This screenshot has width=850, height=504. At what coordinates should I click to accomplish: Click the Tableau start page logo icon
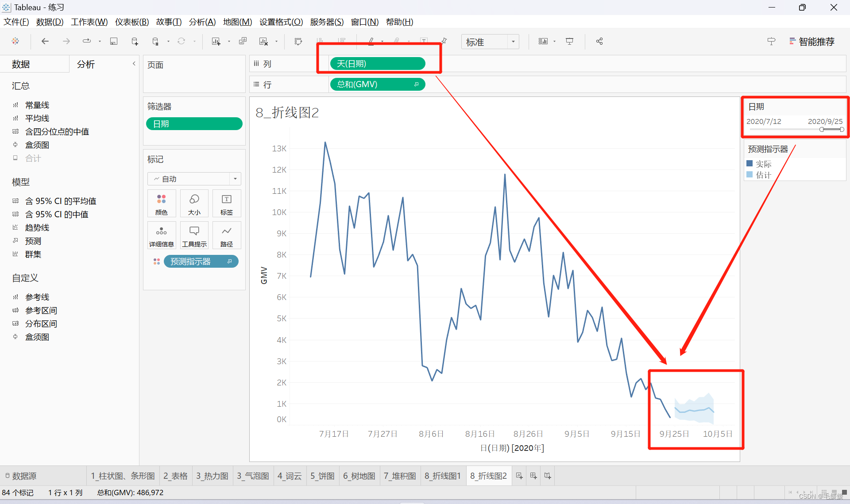tap(15, 41)
